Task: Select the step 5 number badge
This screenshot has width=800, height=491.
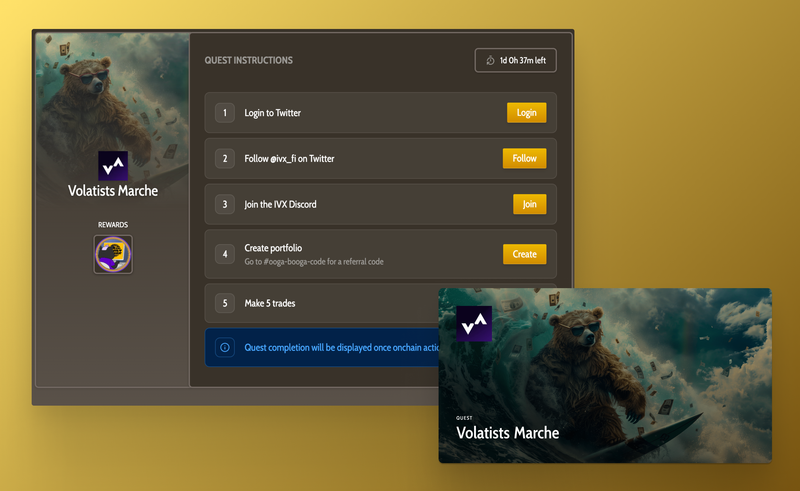Action: 225,303
